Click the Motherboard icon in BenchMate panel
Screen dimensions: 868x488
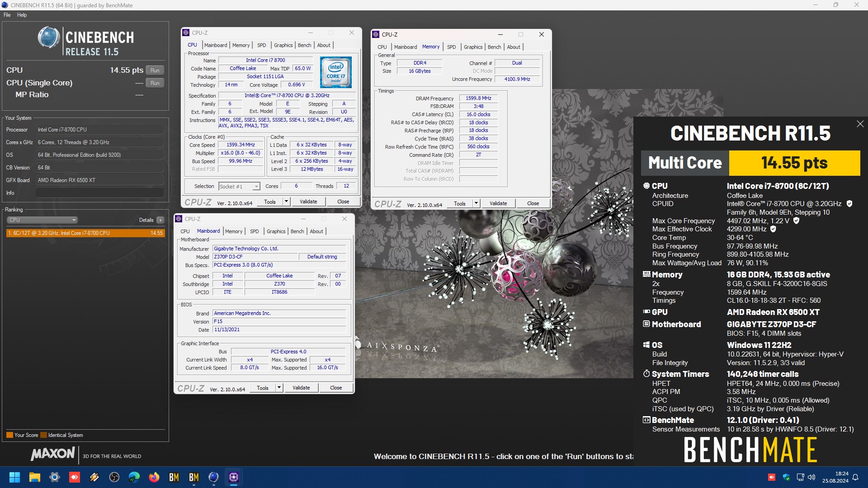pos(646,324)
